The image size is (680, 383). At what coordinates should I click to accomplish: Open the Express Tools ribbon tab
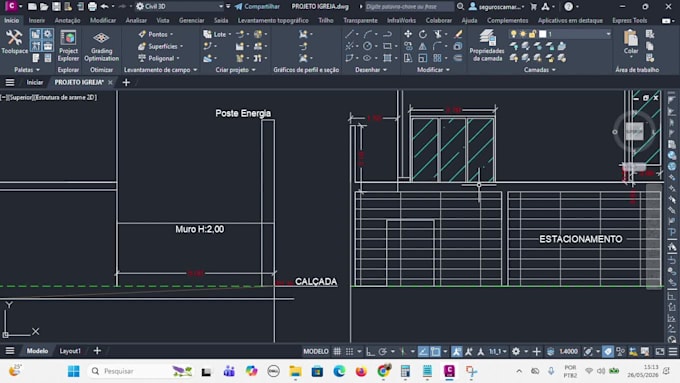629,20
